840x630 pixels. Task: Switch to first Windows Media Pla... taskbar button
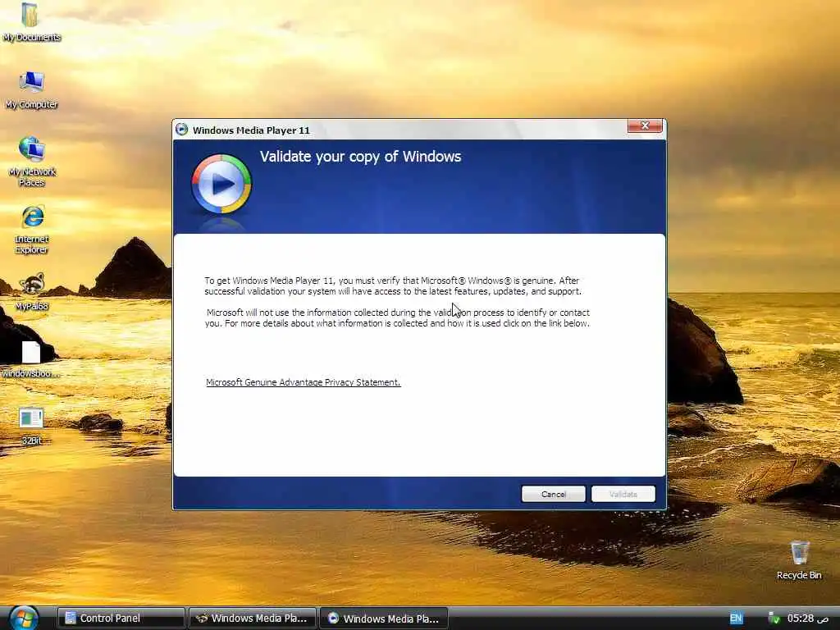click(x=253, y=619)
